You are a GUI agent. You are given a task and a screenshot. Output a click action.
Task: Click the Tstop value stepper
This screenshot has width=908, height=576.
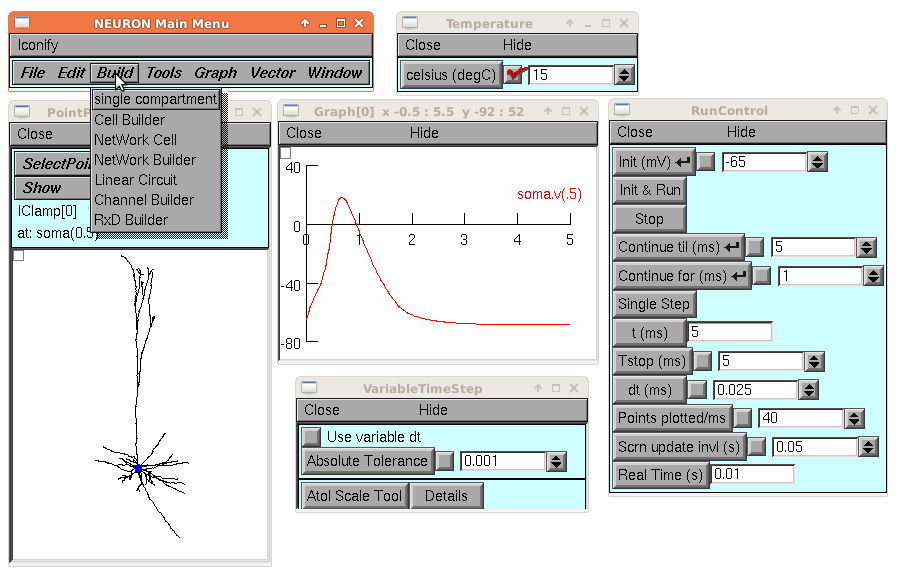[814, 361]
